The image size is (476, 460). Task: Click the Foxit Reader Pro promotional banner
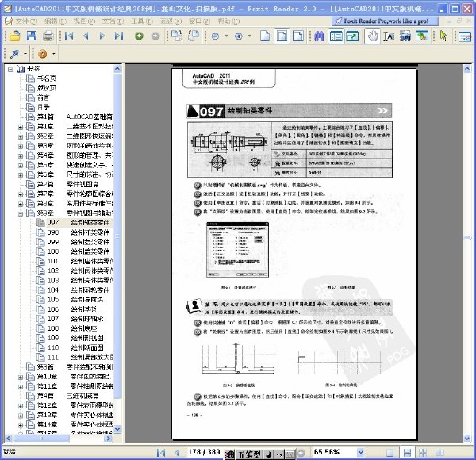386,21
